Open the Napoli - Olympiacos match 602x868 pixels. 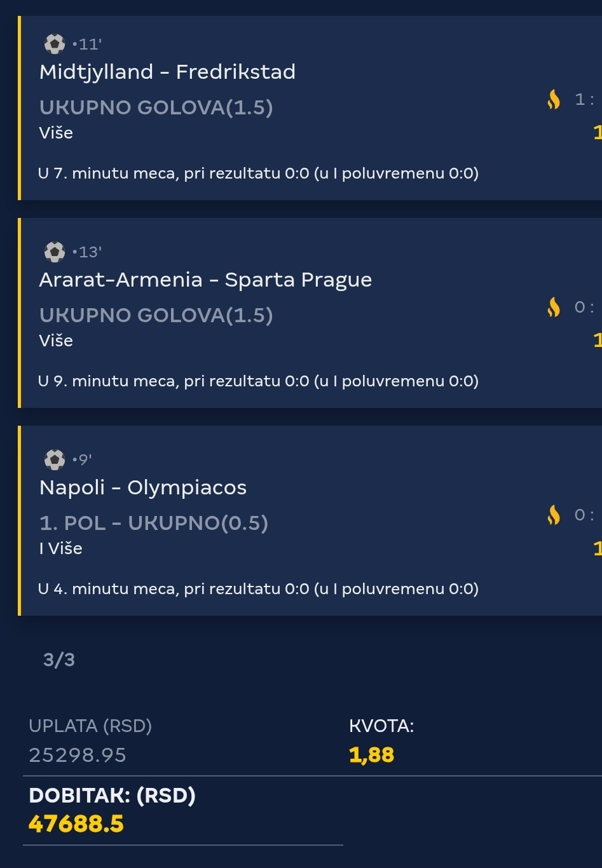click(143, 487)
